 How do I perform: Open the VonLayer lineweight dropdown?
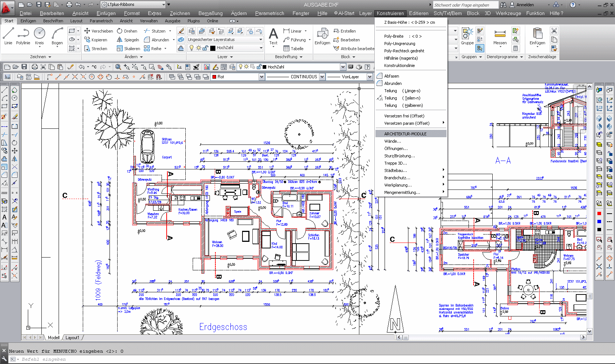[369, 77]
